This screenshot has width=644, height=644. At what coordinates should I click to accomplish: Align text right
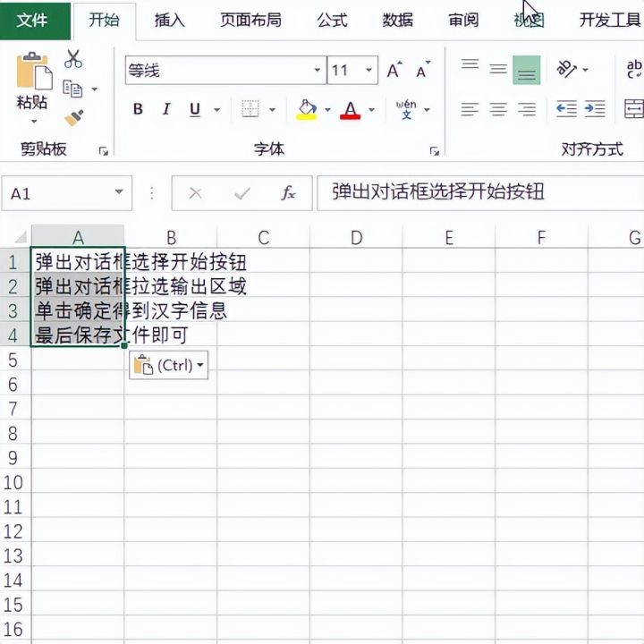pyautogui.click(x=527, y=109)
